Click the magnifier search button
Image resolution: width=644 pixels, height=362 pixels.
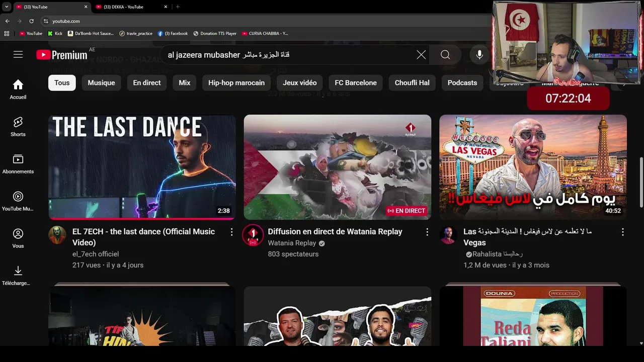pos(445,55)
